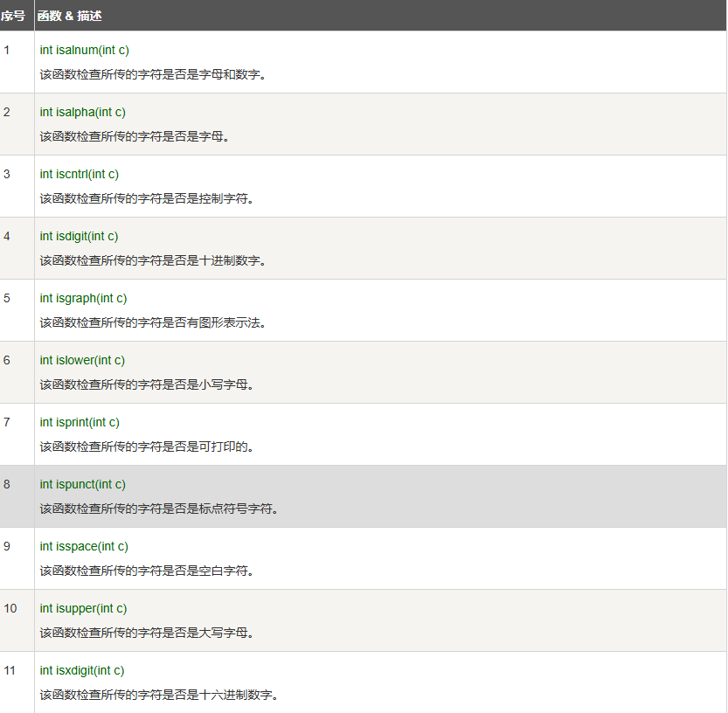Select description 该函数检查所传的字符是否是空白字符

click(x=147, y=571)
